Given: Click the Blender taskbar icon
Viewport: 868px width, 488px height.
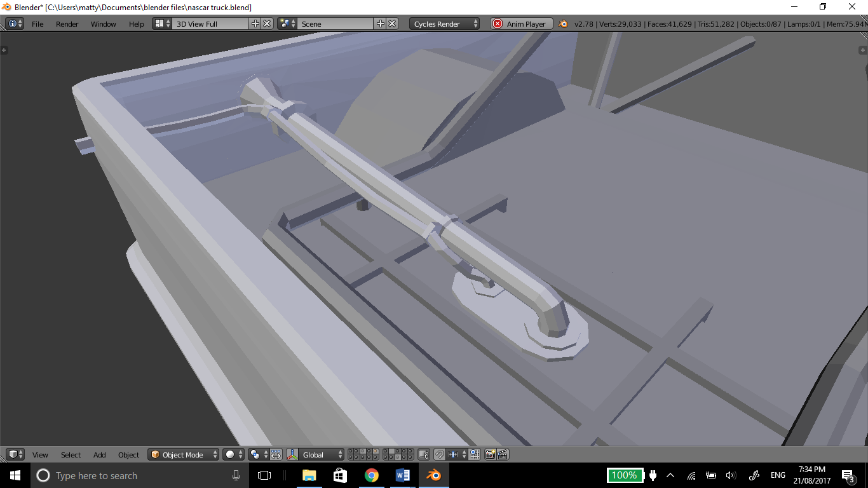Looking at the screenshot, I should coord(434,475).
